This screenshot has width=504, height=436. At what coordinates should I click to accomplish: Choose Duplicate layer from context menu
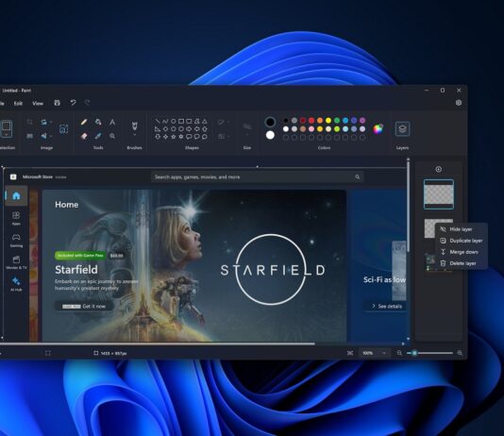pyautogui.click(x=462, y=241)
